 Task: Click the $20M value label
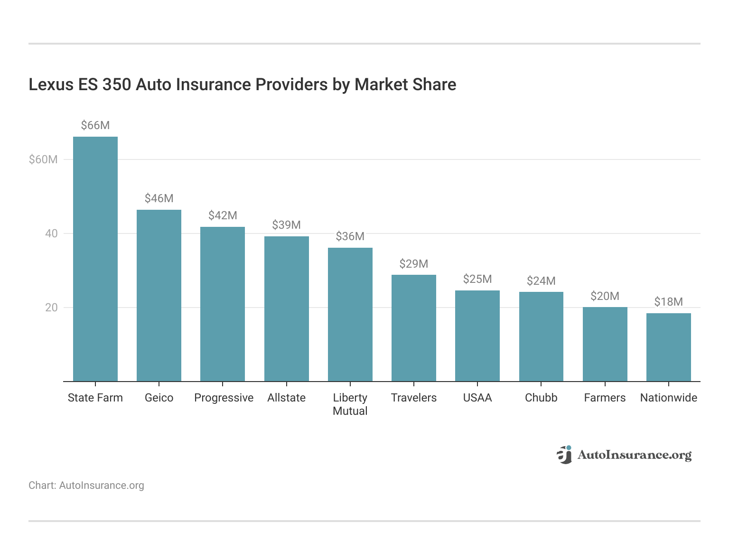(x=605, y=296)
